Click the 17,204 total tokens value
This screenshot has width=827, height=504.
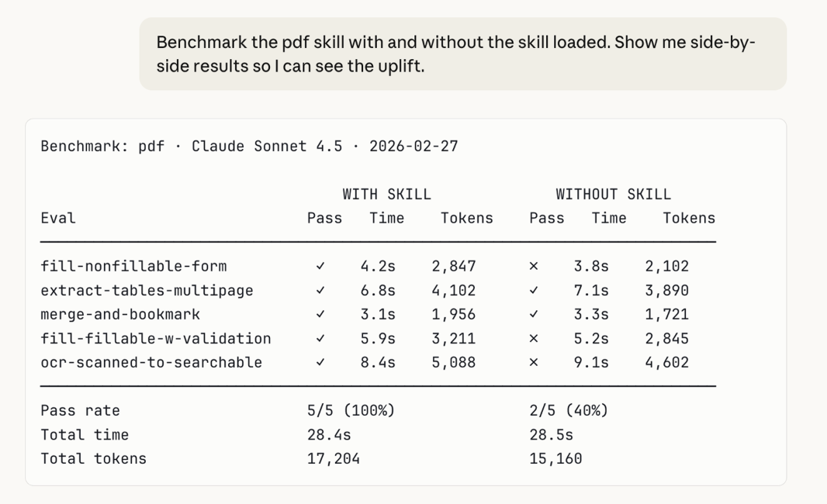pos(334,459)
